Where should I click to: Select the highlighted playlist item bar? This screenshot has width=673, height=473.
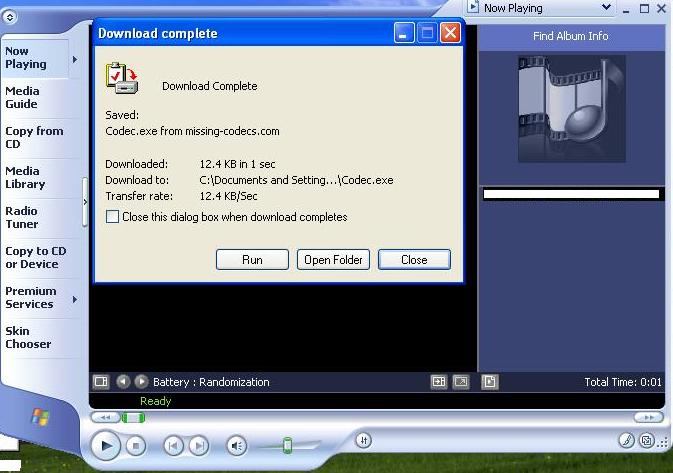[571, 194]
